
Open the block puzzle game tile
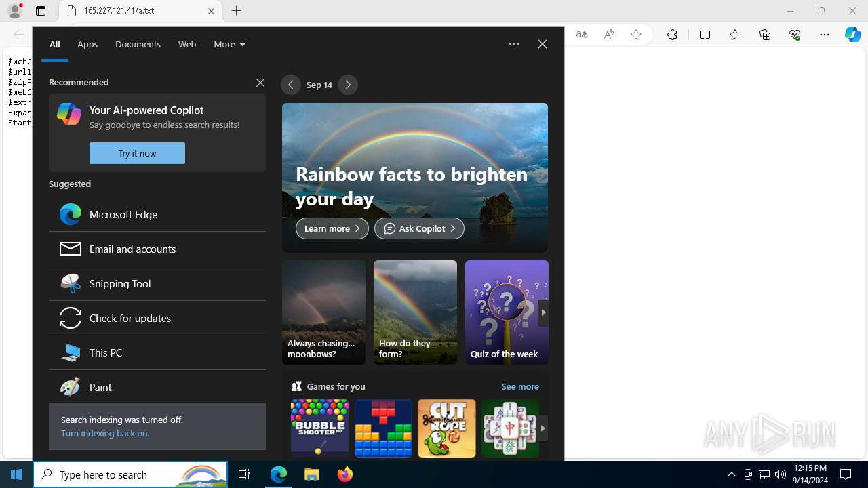383,428
